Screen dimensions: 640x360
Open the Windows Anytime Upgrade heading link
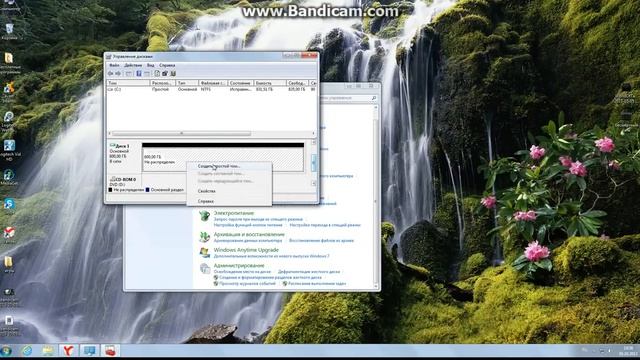point(246,250)
